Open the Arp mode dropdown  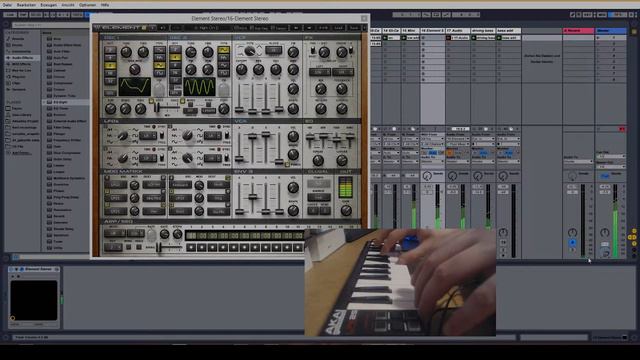click(115, 233)
